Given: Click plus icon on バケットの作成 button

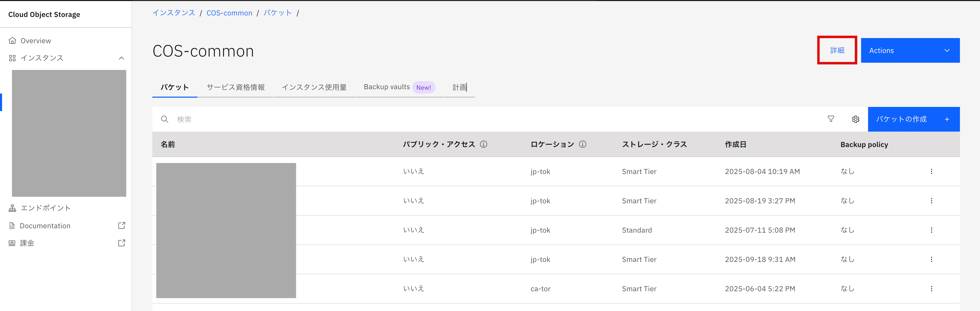Looking at the screenshot, I should 947,119.
